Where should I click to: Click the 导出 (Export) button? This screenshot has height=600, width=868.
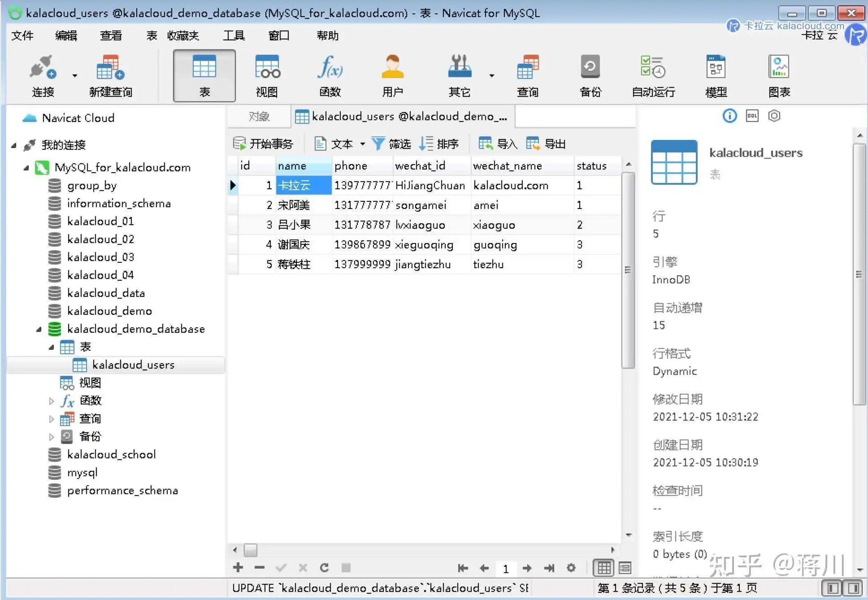[546, 144]
